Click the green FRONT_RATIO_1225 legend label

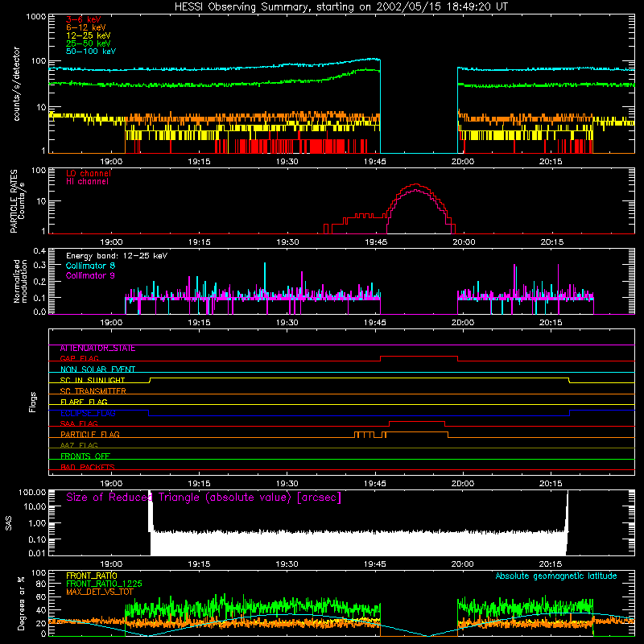click(104, 584)
